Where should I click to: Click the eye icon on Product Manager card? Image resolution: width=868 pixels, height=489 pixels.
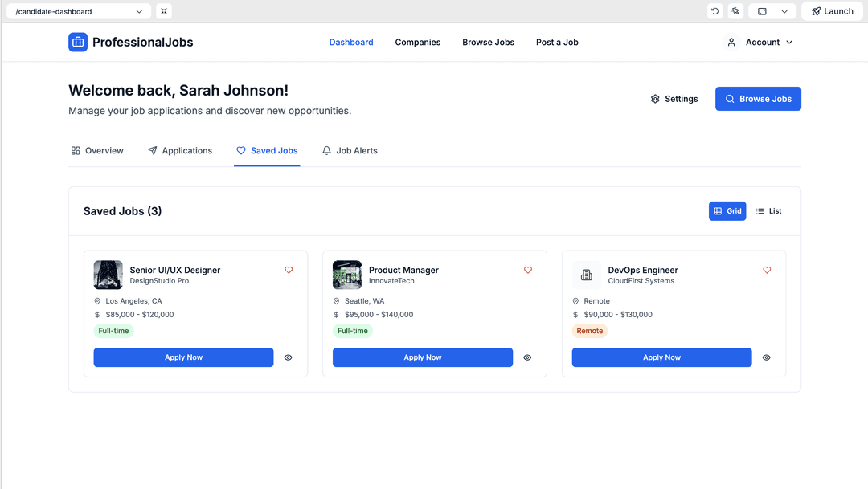pos(527,357)
